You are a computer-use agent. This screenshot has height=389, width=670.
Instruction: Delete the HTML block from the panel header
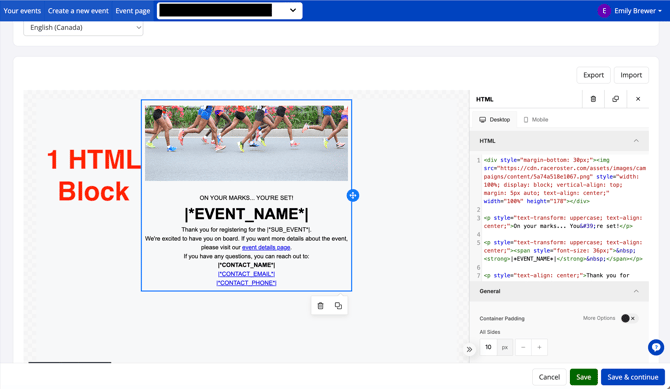[x=593, y=99]
